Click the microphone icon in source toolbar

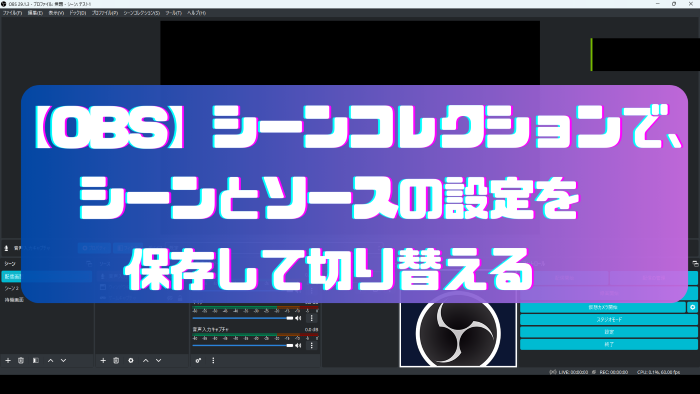[6, 248]
